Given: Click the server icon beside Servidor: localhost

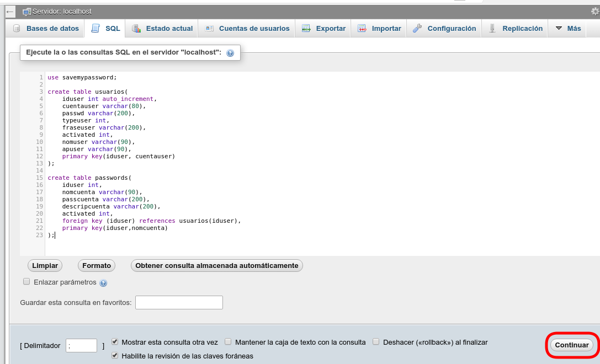Looking at the screenshot, I should pyautogui.click(x=26, y=12).
